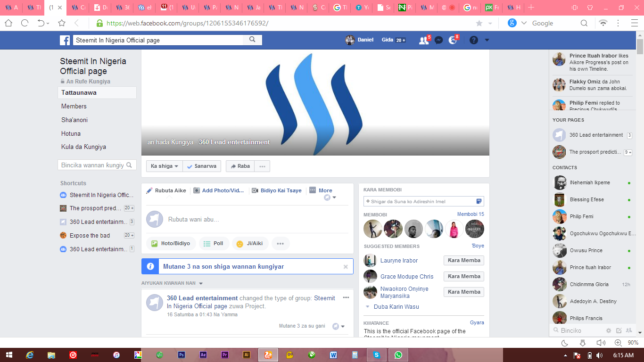This screenshot has width=644, height=362.
Task: Open the Messenger messages icon
Action: (x=438, y=40)
